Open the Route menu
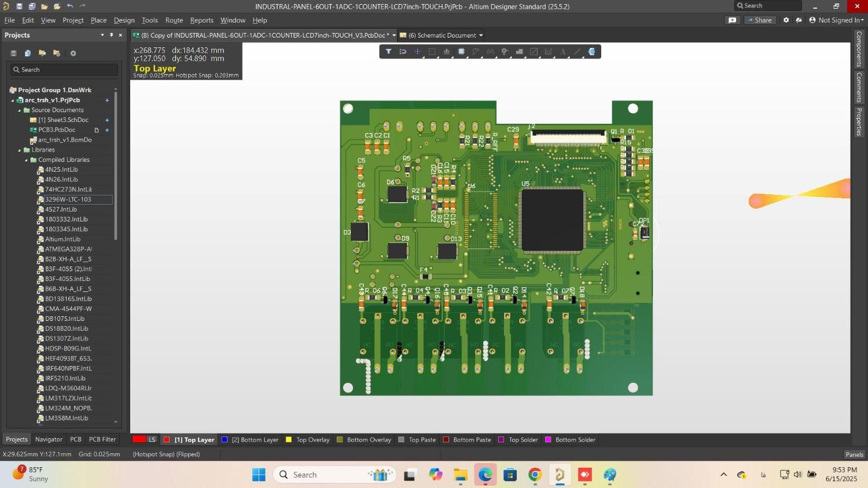 coord(174,20)
